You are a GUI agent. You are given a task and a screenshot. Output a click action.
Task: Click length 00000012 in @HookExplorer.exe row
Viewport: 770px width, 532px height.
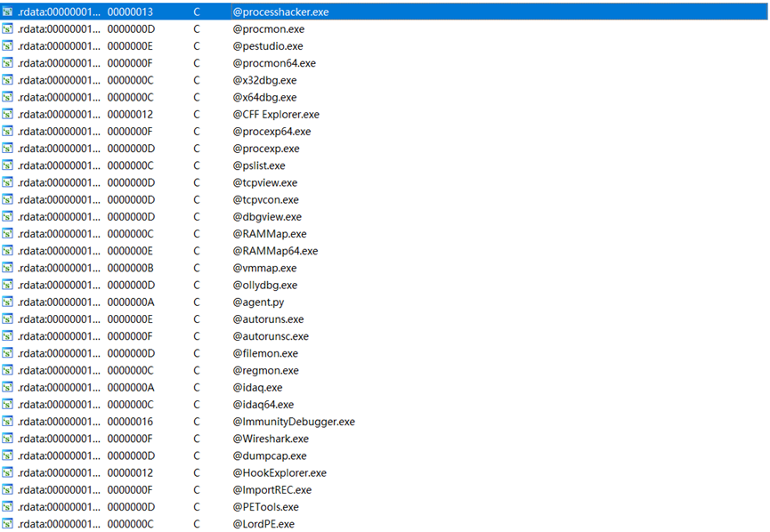click(x=130, y=473)
